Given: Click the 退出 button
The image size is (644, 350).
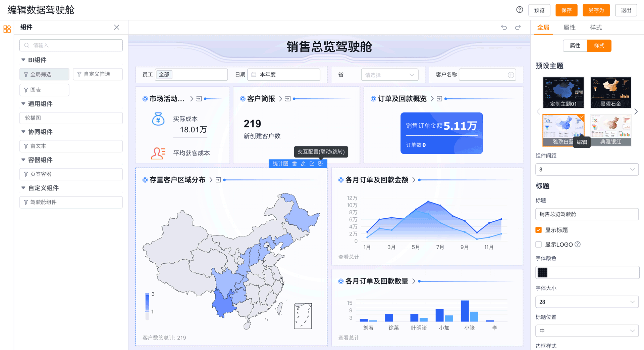Looking at the screenshot, I should pos(626,10).
